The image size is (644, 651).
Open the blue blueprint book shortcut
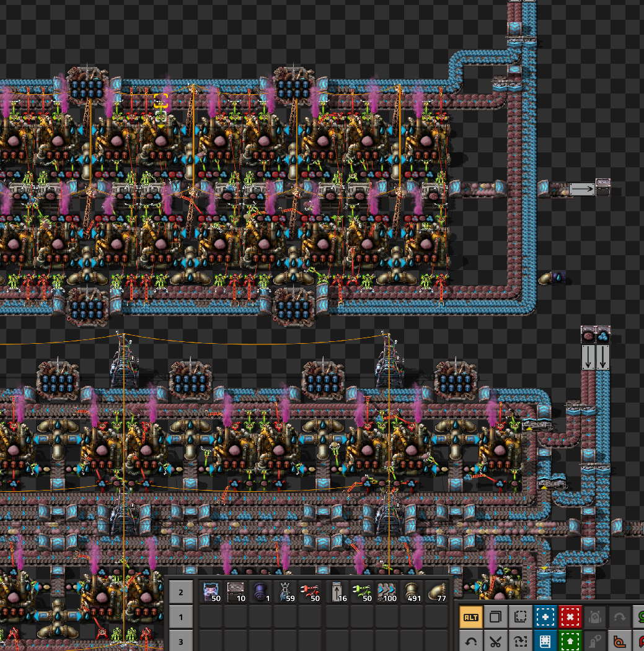(545, 641)
